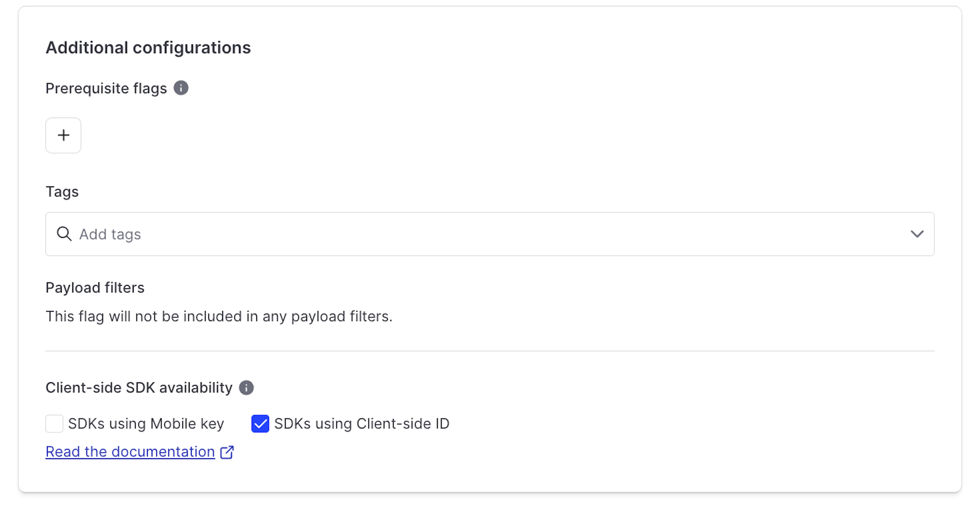Expand the Add tags dropdown chevron
Viewport: 980px width, 508px height.
point(917,234)
